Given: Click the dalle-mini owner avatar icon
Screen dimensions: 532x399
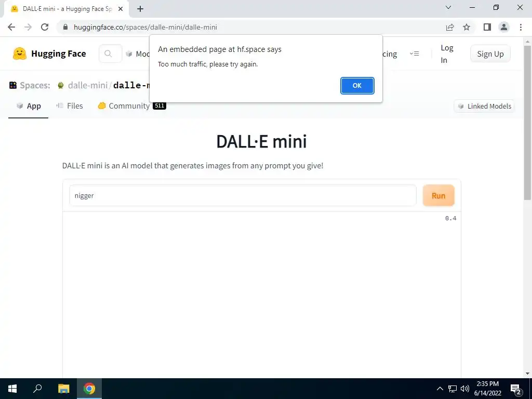Looking at the screenshot, I should (x=60, y=85).
